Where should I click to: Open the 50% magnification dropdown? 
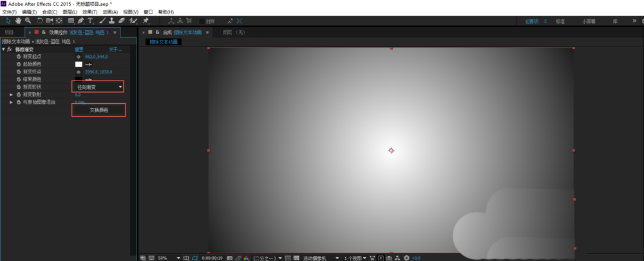click(169, 258)
